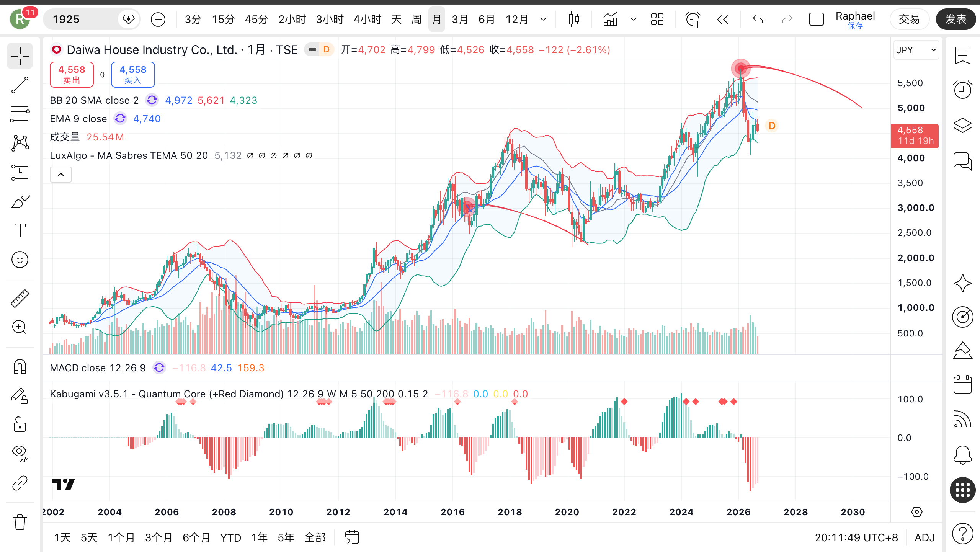The height and width of the screenshot is (552, 980).
Task: Click the red sell price button
Action: coord(72,74)
